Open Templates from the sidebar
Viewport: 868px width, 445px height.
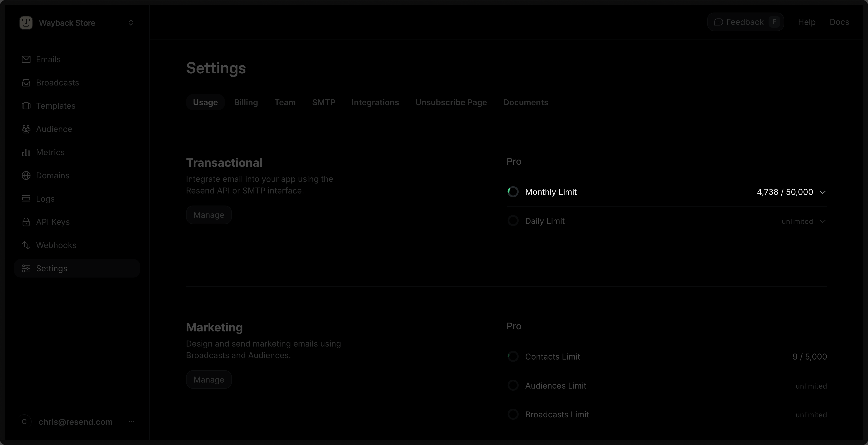tap(26, 106)
